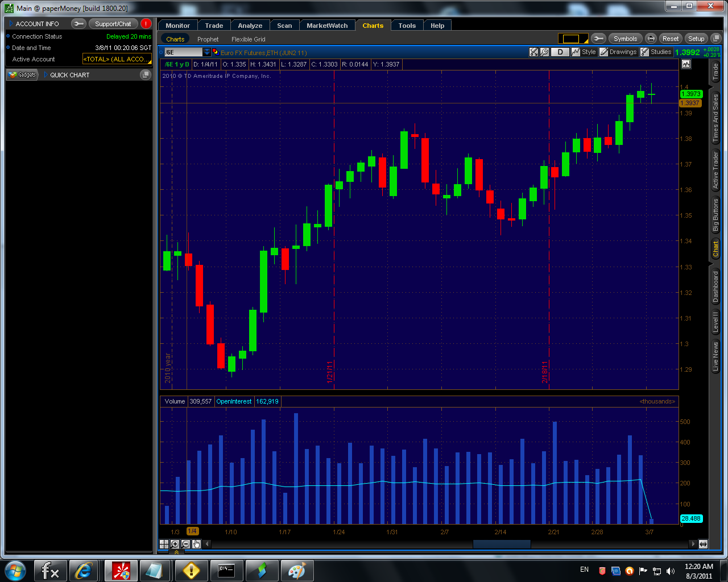Open the Drawings pencil tool
728x582 pixels.
tap(618, 52)
